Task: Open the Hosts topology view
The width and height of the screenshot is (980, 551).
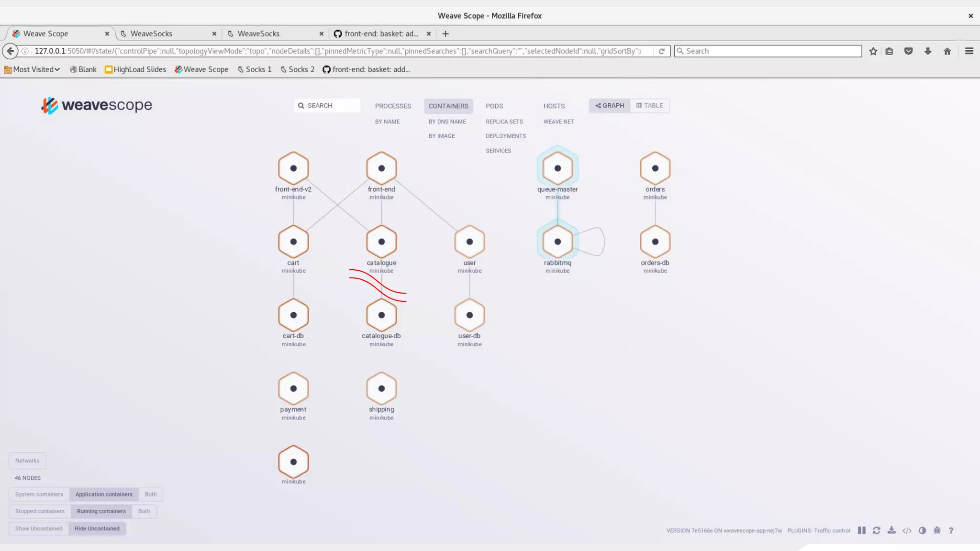Action: coord(554,106)
